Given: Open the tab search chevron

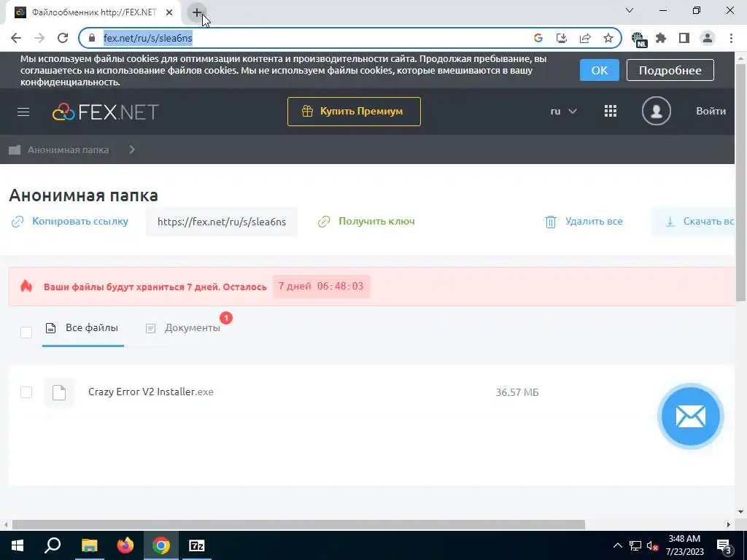Looking at the screenshot, I should click(x=630, y=10).
